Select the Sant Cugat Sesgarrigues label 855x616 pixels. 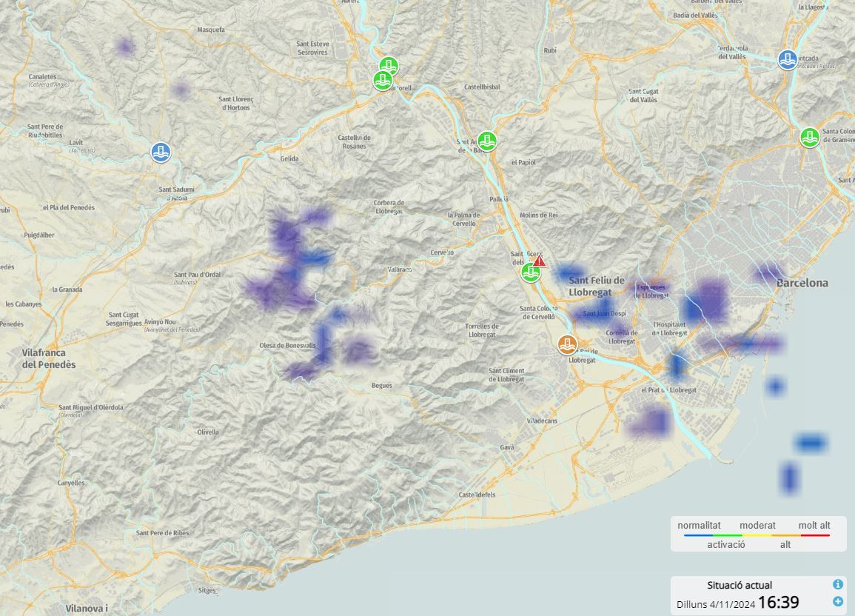point(124,319)
